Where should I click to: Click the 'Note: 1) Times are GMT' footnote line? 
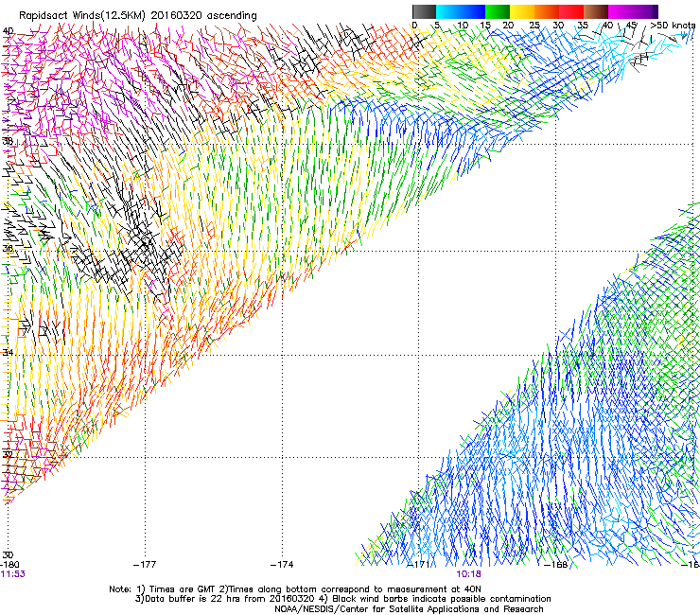tap(295, 589)
